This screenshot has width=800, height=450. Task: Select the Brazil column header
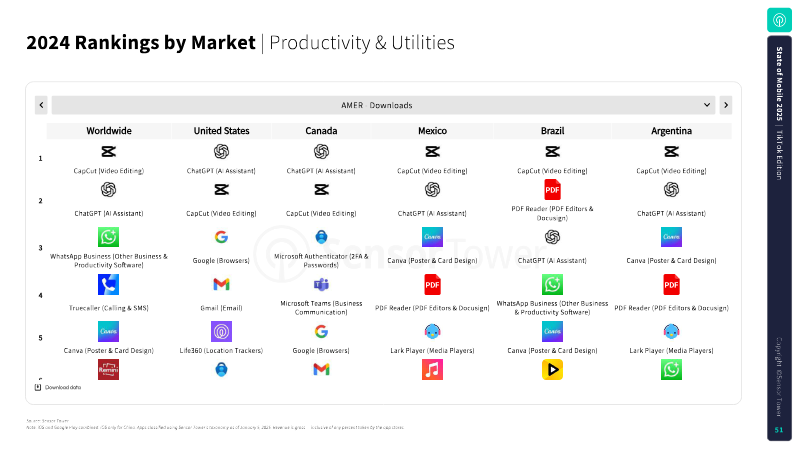click(x=552, y=131)
